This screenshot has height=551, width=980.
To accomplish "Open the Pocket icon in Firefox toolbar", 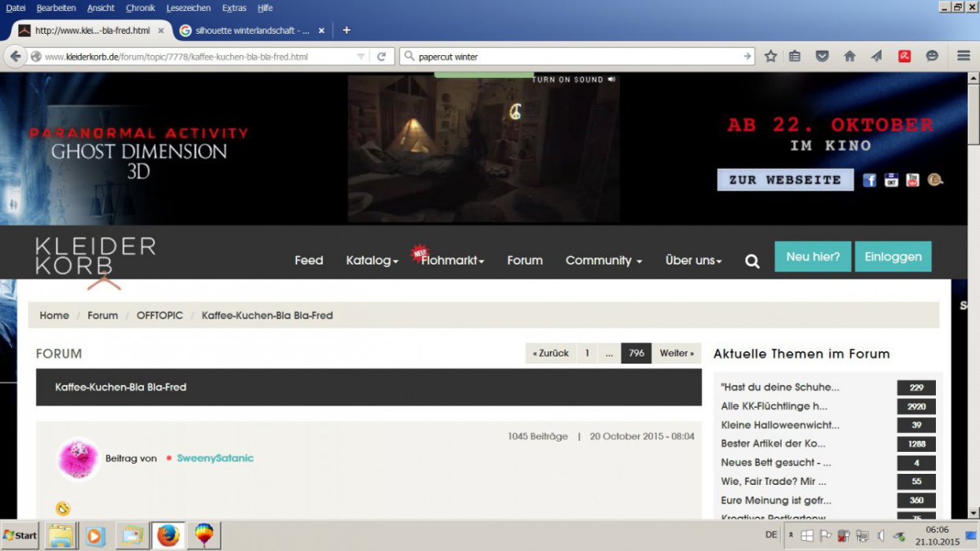I will 822,56.
